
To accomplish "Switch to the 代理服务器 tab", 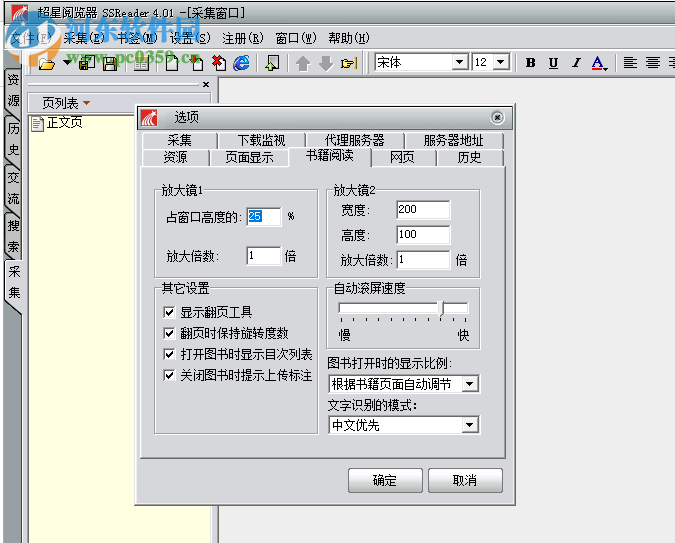I will tap(354, 140).
